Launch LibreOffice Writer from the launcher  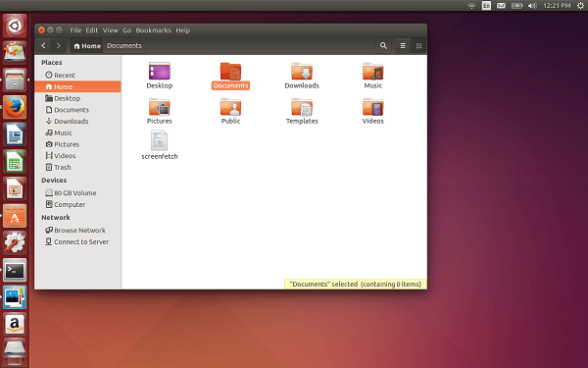click(x=15, y=134)
